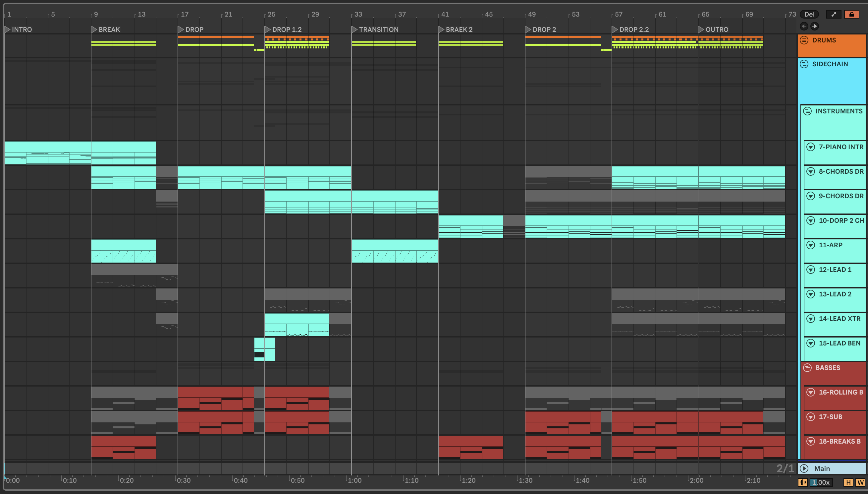The image size is (868, 494).
Task: Click the OUTRO locator play triangle
Action: coord(701,30)
